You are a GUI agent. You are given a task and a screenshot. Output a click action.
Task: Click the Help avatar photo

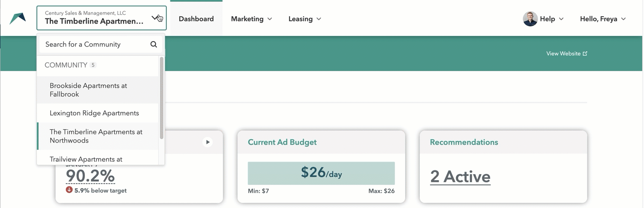click(530, 19)
